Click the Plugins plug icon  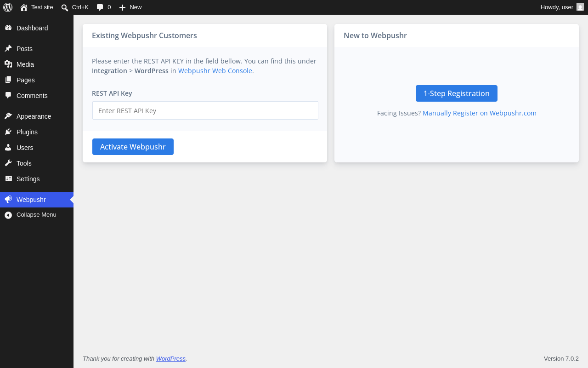[8, 132]
